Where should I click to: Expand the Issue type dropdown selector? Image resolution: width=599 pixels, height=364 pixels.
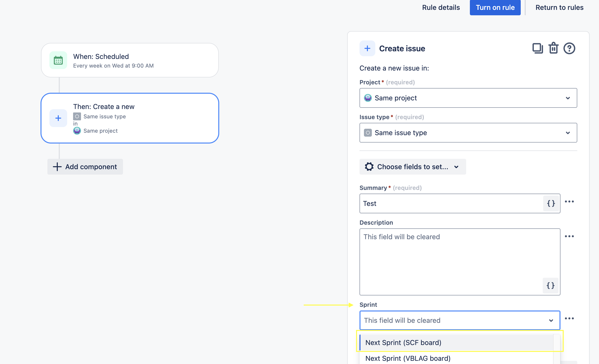468,132
